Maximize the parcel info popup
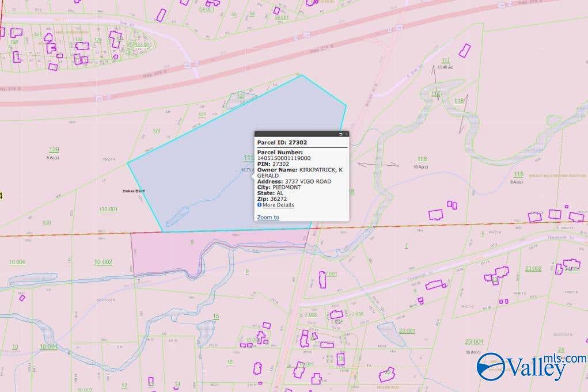588x392 pixels. 340,134
